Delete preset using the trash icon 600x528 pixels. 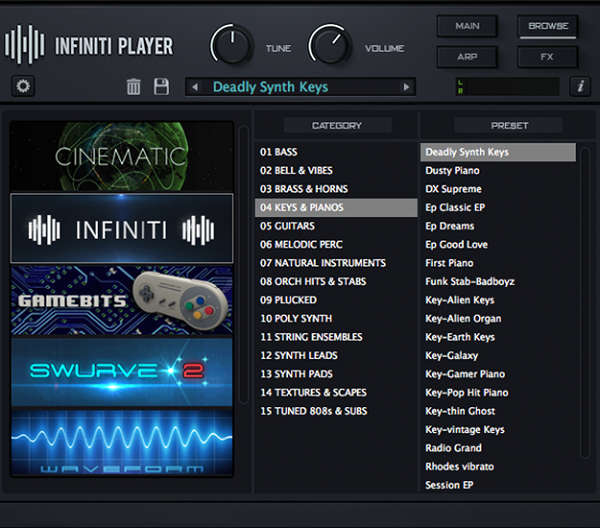point(134,86)
